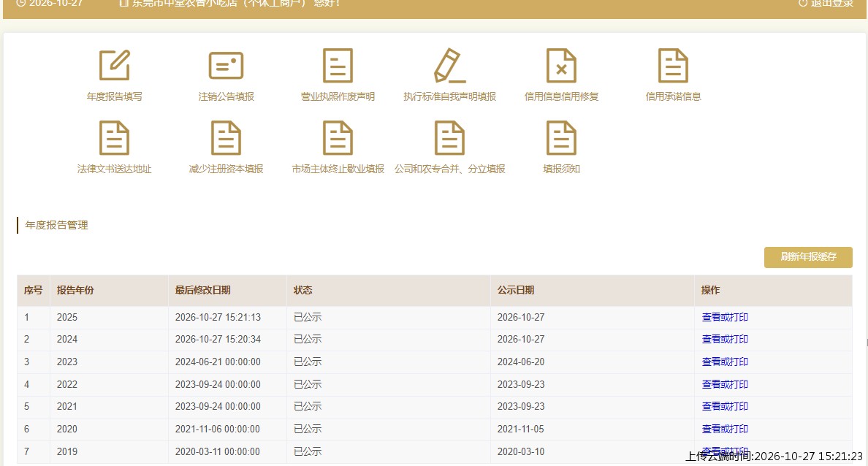
Task: Click the modified date 2024-06-21 00:00:00
Action: coord(218,362)
